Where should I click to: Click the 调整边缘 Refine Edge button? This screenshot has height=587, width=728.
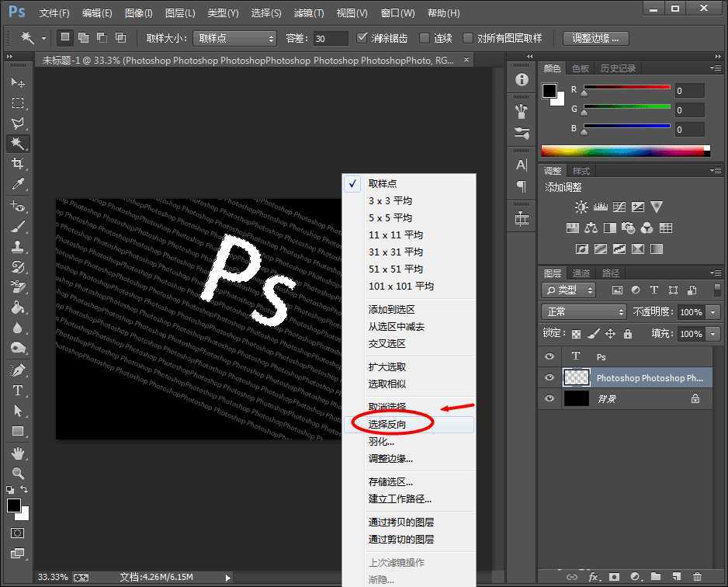[x=595, y=37]
